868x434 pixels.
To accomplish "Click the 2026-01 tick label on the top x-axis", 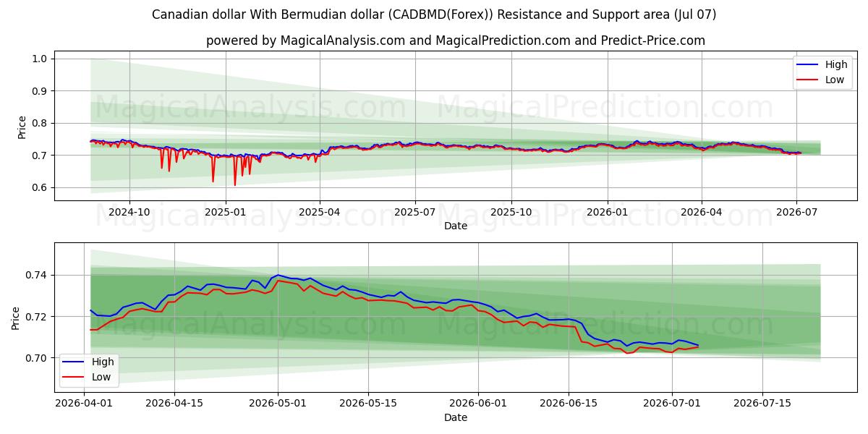I will [x=608, y=213].
